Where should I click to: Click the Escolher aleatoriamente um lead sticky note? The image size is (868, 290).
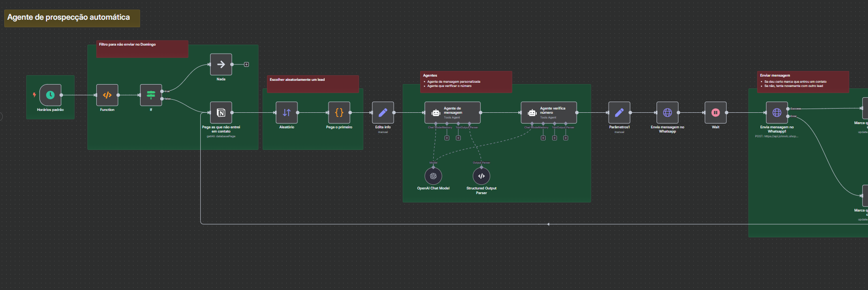tap(313, 84)
